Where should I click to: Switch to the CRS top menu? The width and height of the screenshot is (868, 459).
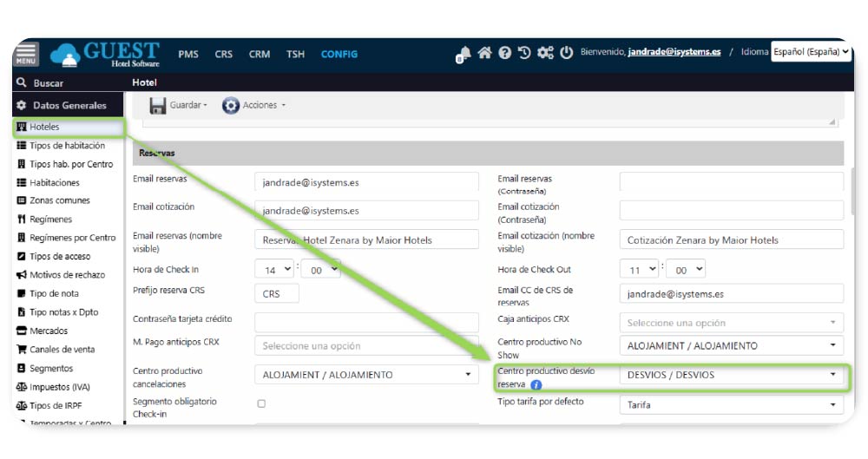(224, 54)
